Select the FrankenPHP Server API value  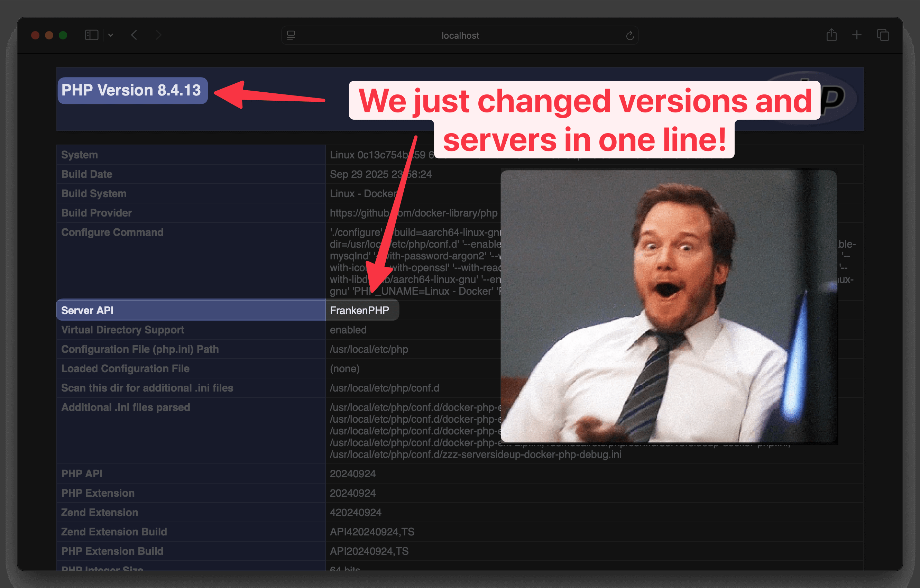pyautogui.click(x=361, y=310)
